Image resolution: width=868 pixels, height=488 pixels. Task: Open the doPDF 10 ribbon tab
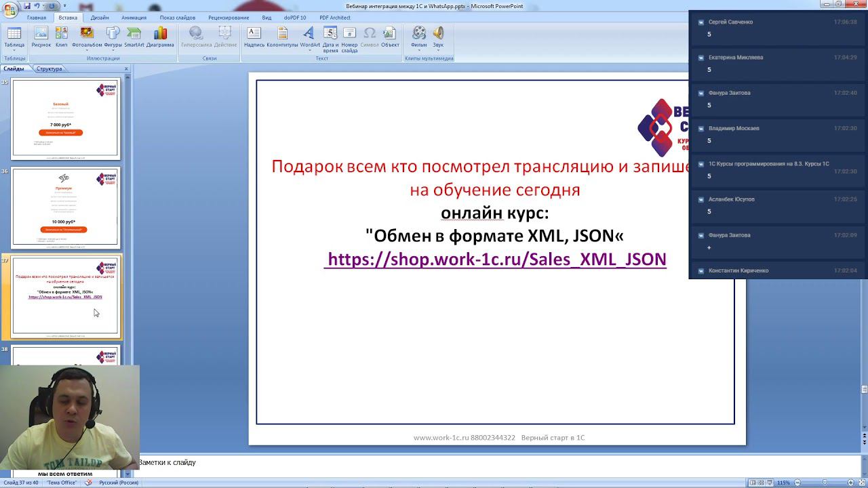(x=295, y=18)
